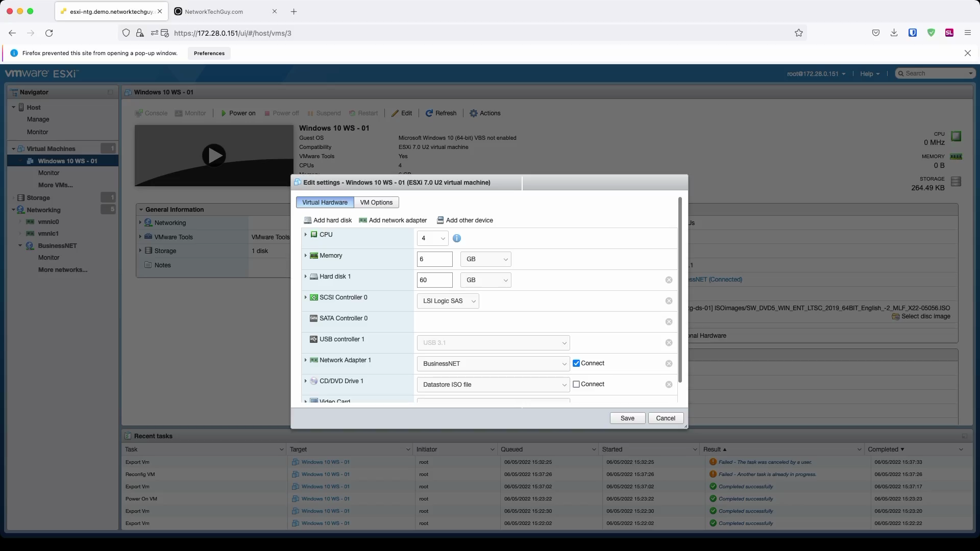Click Refresh in VM toolbar
Screen dimensions: 980x551
[441, 113]
